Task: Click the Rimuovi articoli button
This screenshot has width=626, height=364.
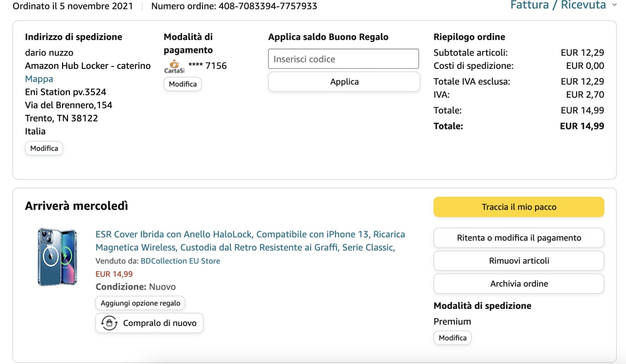Action: (x=519, y=261)
